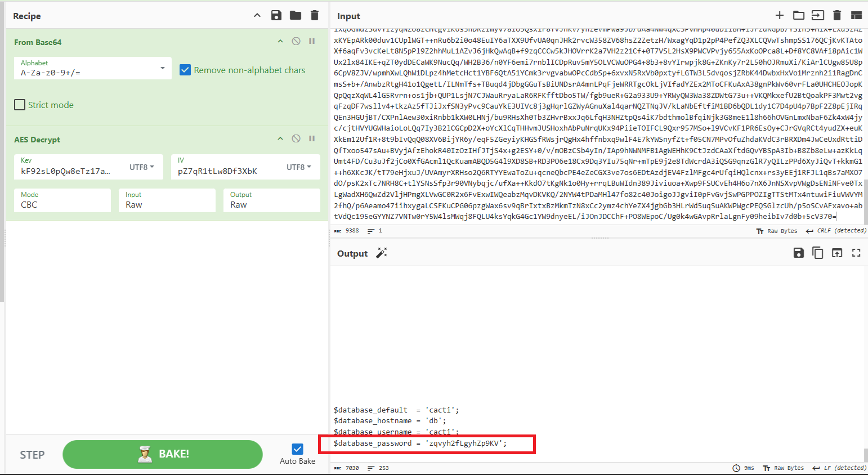Uncheck Remove non-alphabet chars
This screenshot has width=868, height=475.
tap(185, 70)
